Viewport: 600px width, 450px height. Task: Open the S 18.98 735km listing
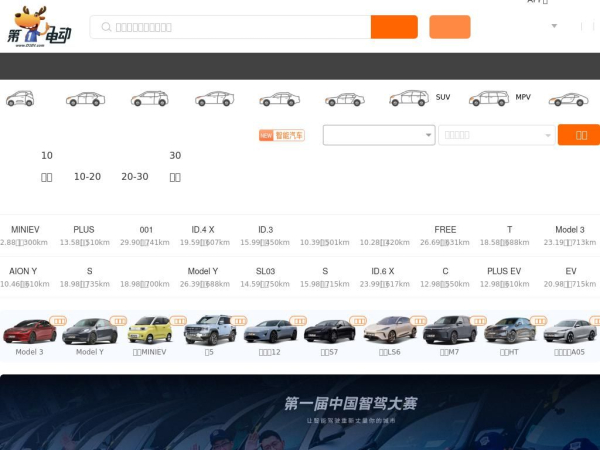(x=85, y=277)
